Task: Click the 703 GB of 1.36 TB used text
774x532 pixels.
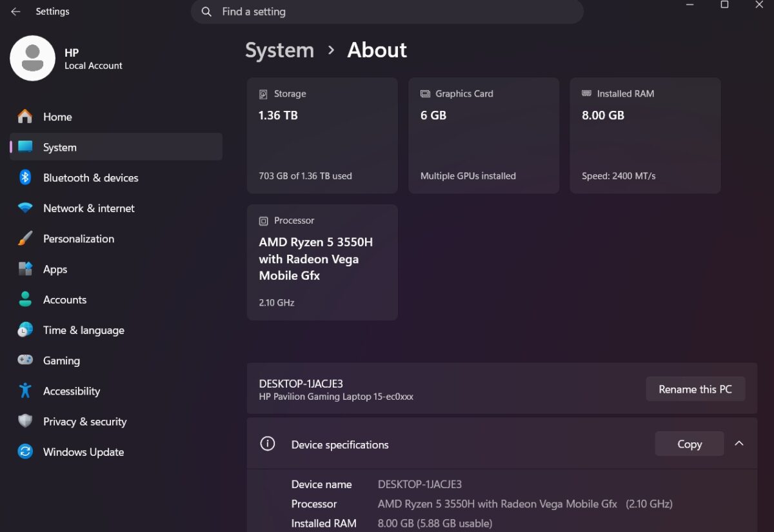Action: (x=305, y=176)
